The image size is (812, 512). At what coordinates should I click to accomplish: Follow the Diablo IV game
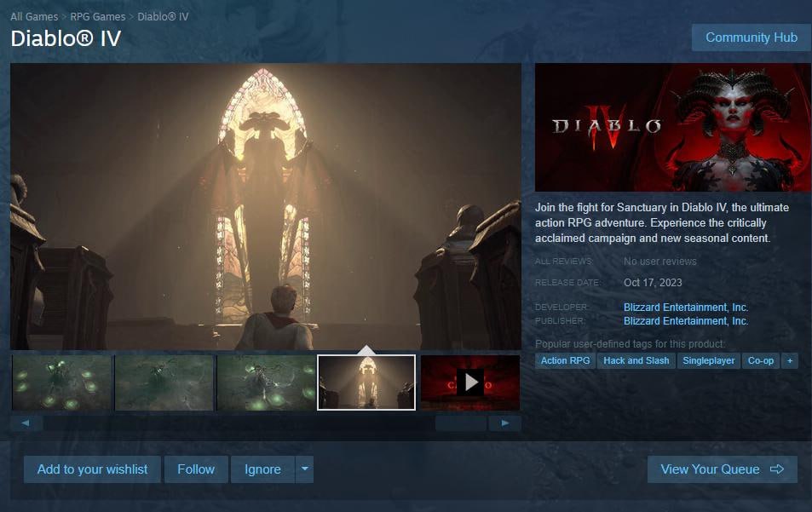click(x=196, y=469)
